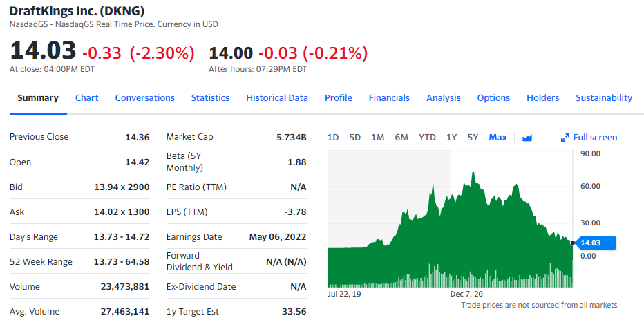
Task: Click the chart type area icon
Action: tap(527, 138)
